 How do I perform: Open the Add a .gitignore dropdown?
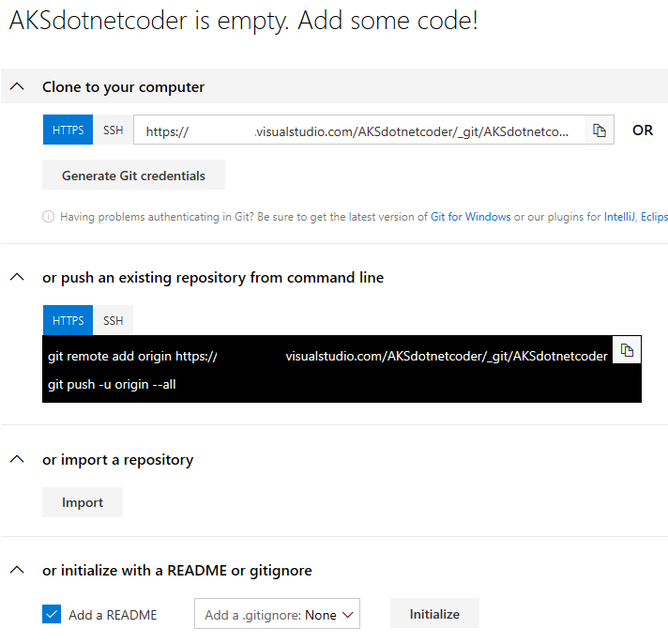[x=277, y=614]
